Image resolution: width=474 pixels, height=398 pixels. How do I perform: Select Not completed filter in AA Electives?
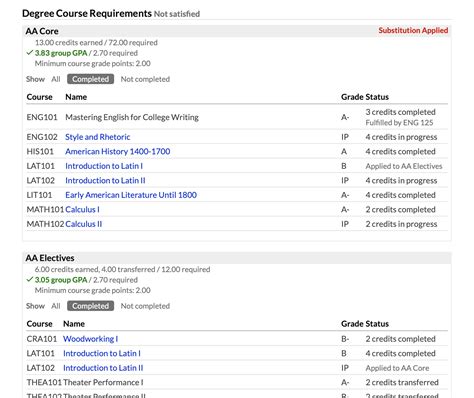coord(145,306)
